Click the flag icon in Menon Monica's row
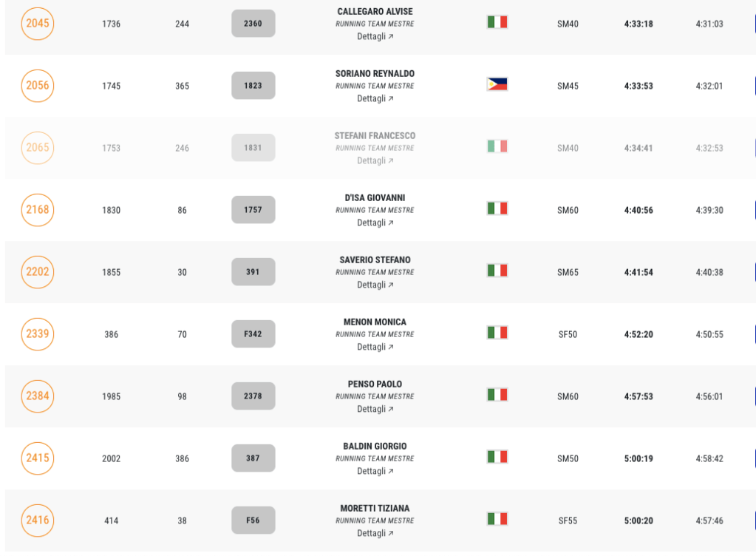 pos(497,333)
